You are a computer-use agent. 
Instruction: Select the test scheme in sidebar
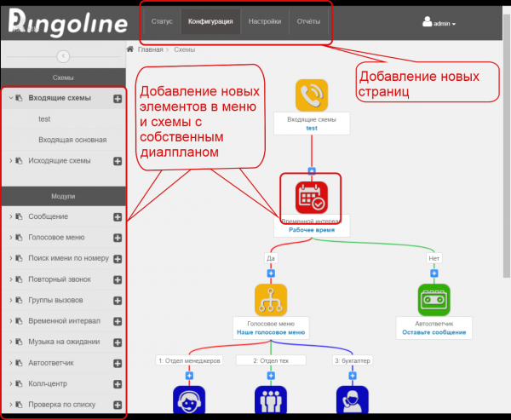(x=44, y=119)
